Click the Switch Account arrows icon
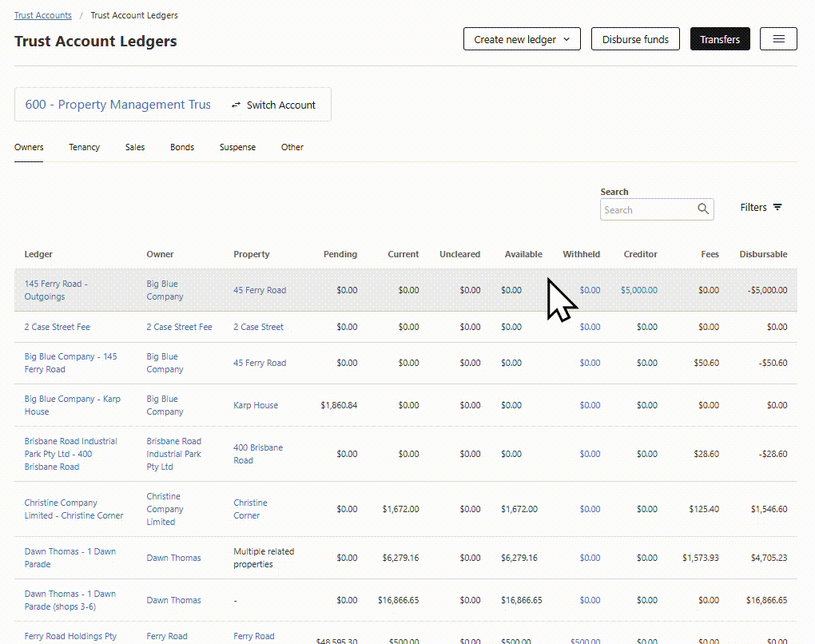Screen dimensions: 815x644 coord(236,105)
